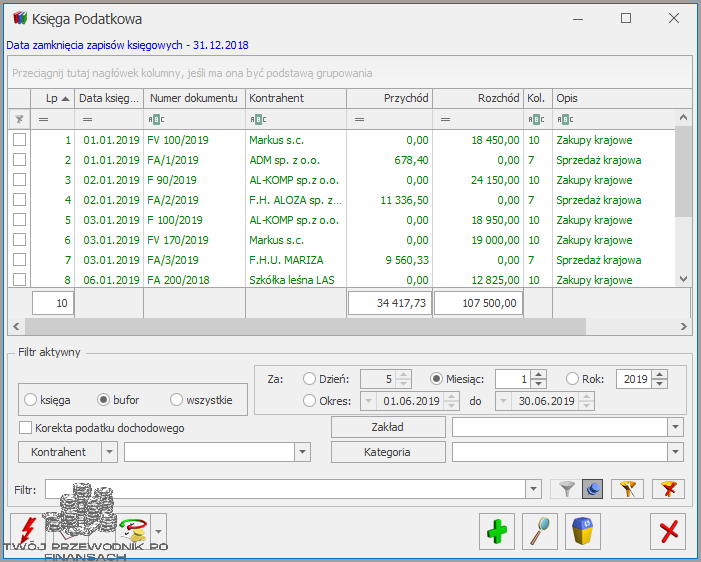Apply the filter using the funnel icon
Image resolution: width=701 pixels, height=562 pixels.
[567, 489]
